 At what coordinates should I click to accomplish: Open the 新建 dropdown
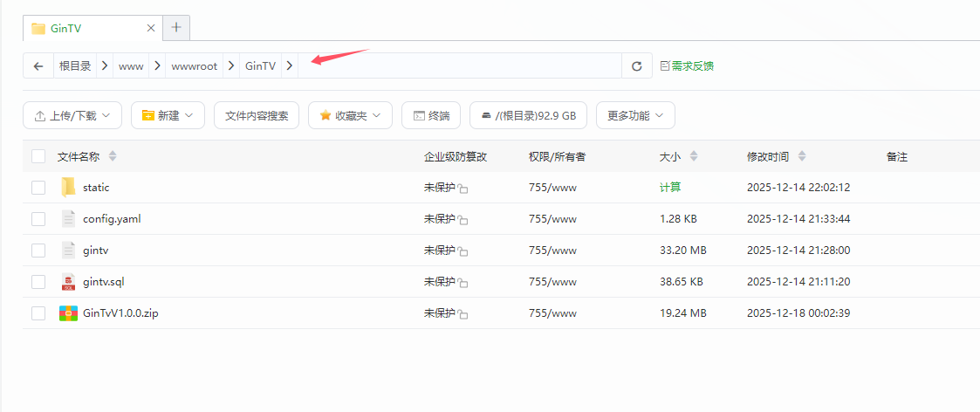[x=168, y=116]
